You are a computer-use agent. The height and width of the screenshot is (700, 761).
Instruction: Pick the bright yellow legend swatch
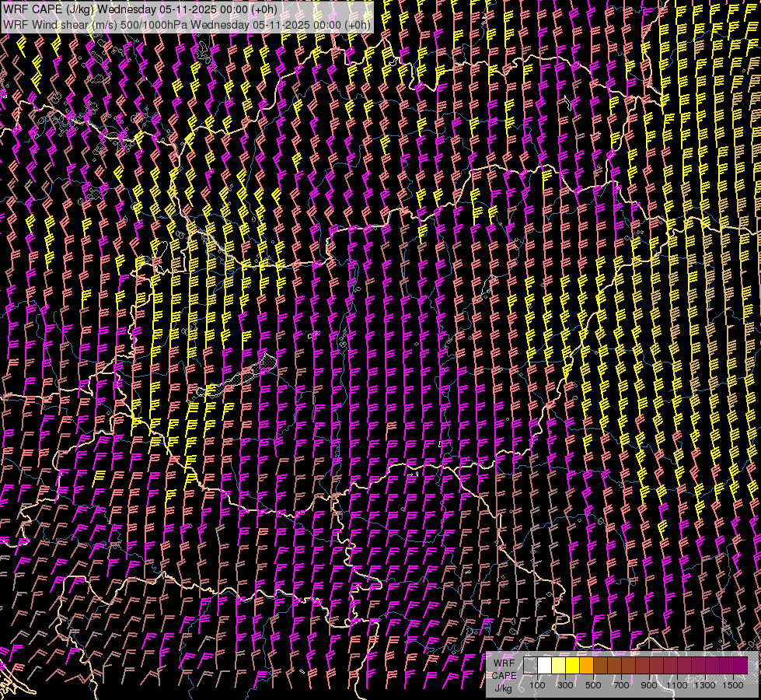point(572,666)
